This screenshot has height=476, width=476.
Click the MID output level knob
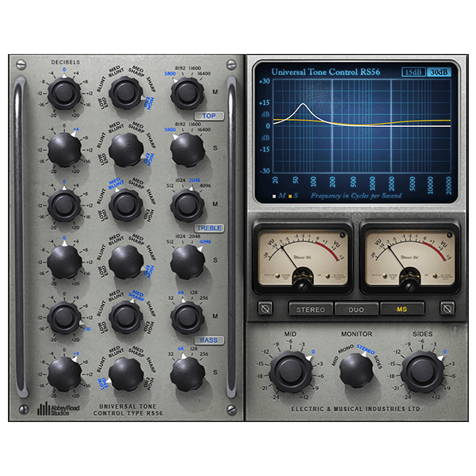click(x=291, y=372)
